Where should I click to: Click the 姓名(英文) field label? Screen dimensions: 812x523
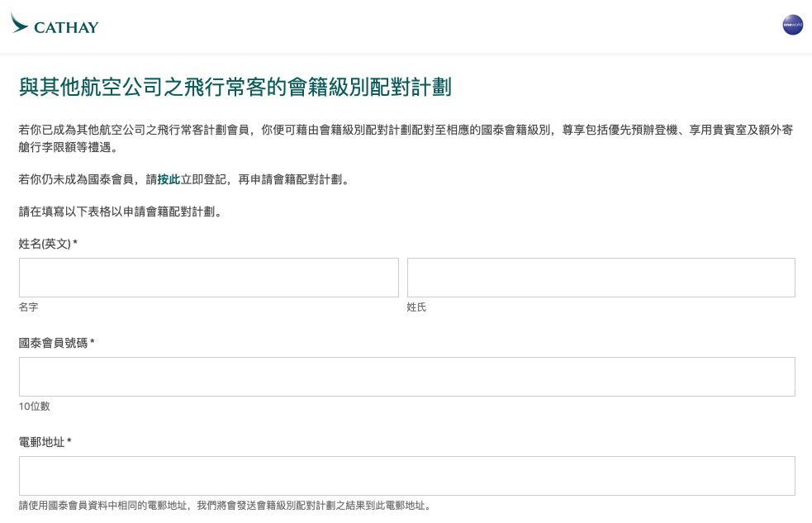coord(48,244)
